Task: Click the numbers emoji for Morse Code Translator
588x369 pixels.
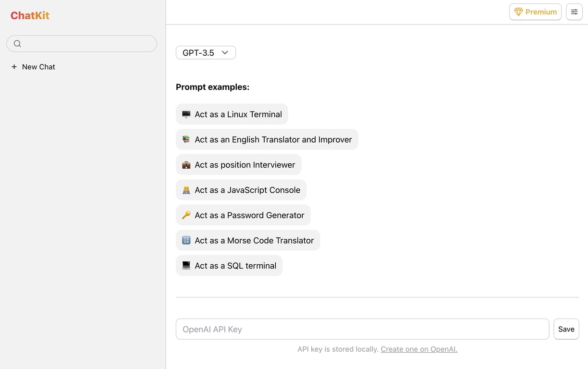Action: [x=186, y=240]
